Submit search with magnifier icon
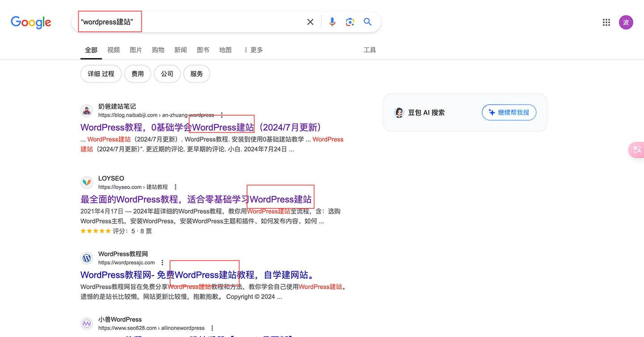 (x=368, y=22)
